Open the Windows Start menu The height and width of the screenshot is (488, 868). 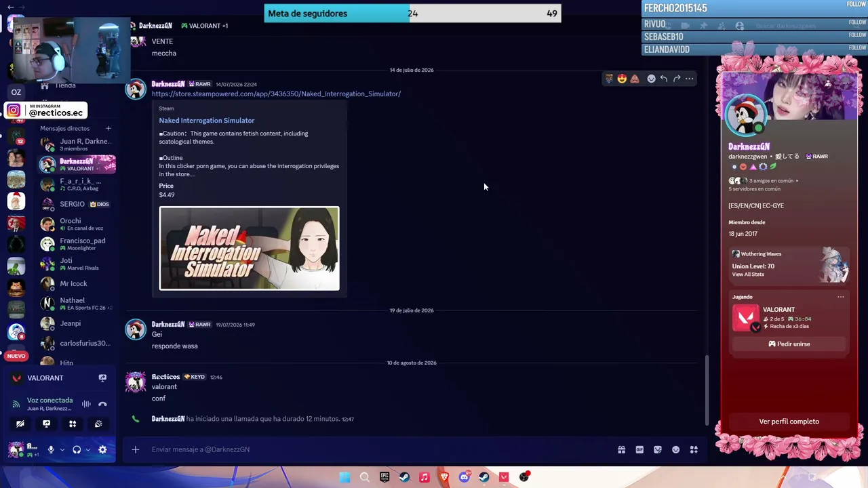(344, 477)
